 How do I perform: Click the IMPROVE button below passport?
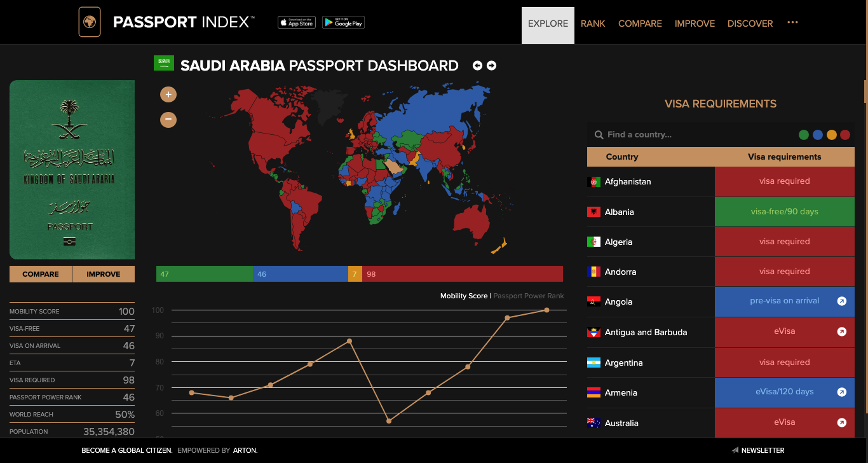pyautogui.click(x=104, y=274)
